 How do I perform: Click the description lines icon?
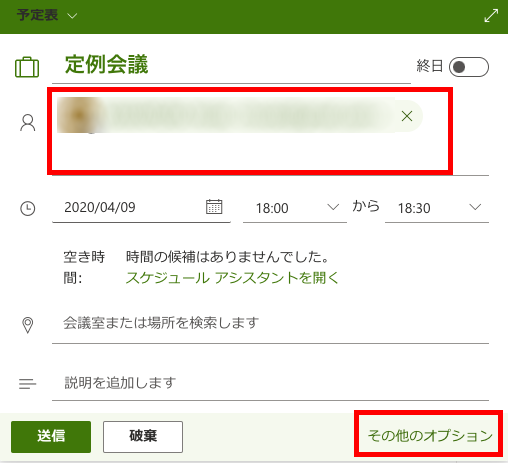tap(27, 384)
